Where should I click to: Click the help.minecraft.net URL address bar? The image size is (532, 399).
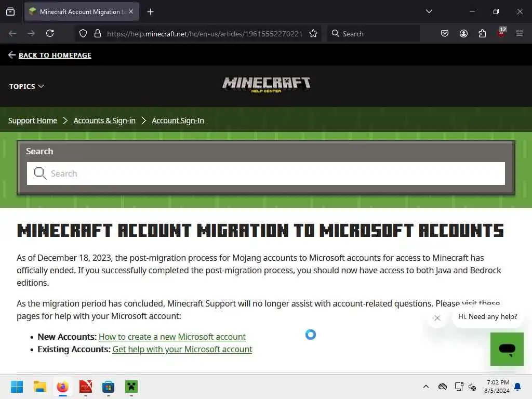(x=204, y=34)
